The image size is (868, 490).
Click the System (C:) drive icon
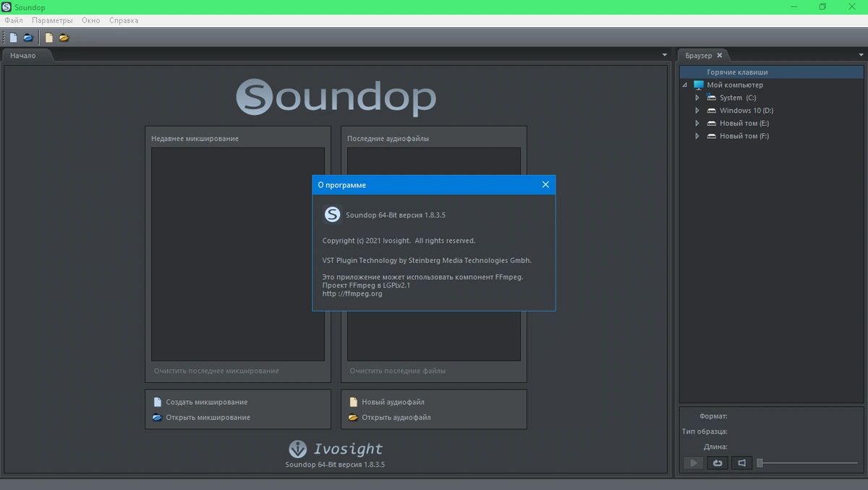click(712, 98)
